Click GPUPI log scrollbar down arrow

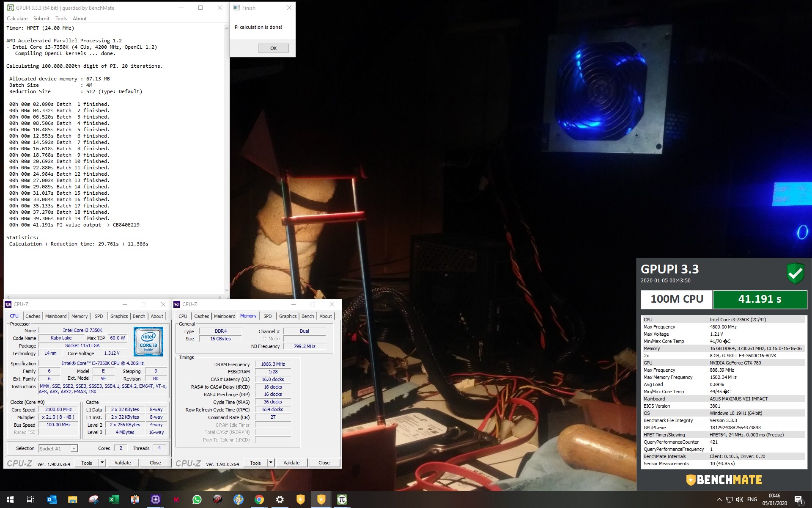click(x=227, y=290)
